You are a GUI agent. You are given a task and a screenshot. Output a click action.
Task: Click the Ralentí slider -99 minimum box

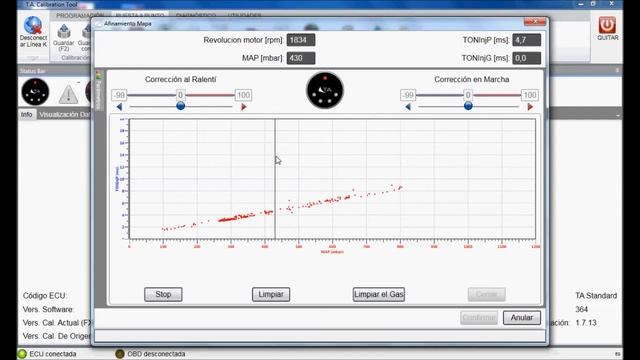coord(119,95)
